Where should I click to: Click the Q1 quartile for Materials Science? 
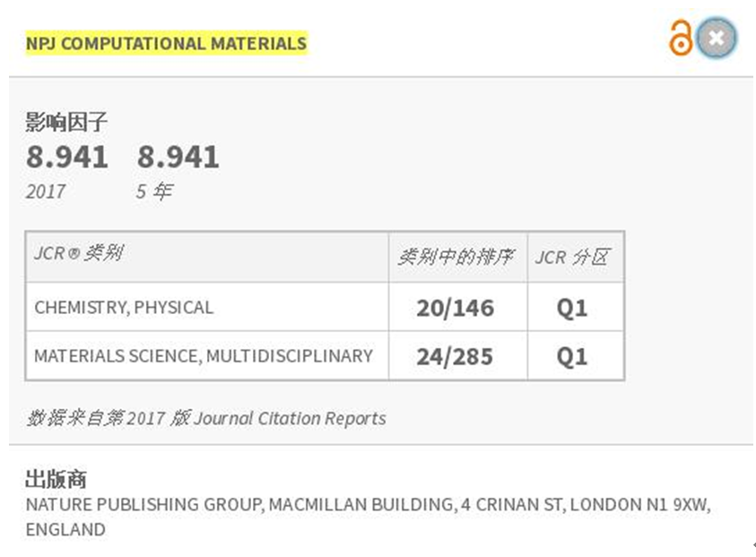[x=572, y=357]
